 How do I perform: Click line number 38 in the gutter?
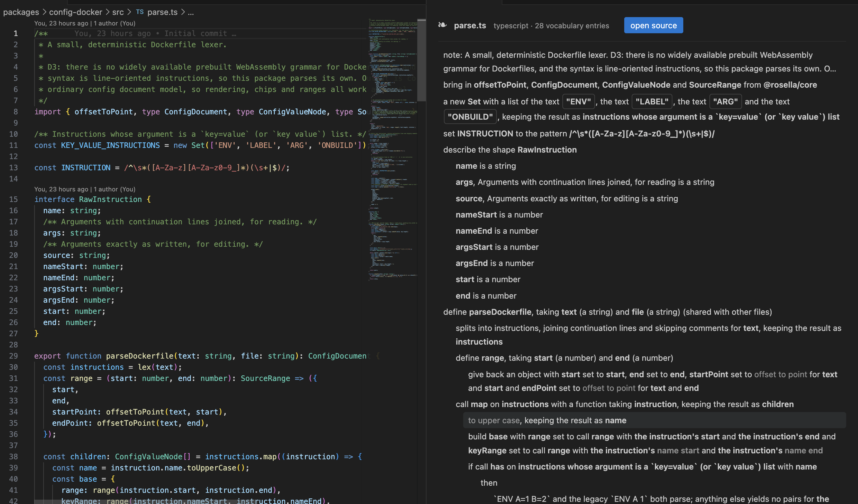(14, 457)
